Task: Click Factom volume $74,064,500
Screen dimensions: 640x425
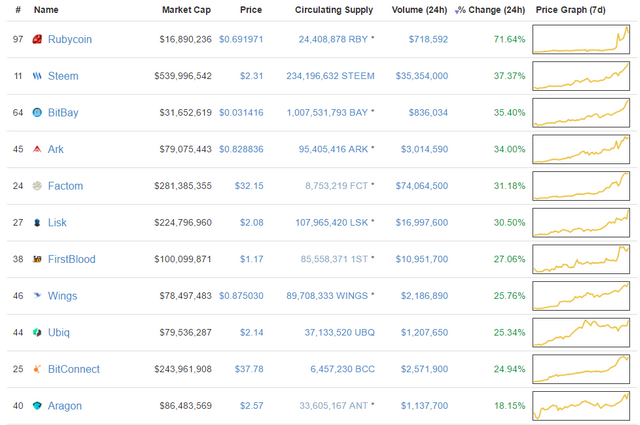Action: point(422,186)
